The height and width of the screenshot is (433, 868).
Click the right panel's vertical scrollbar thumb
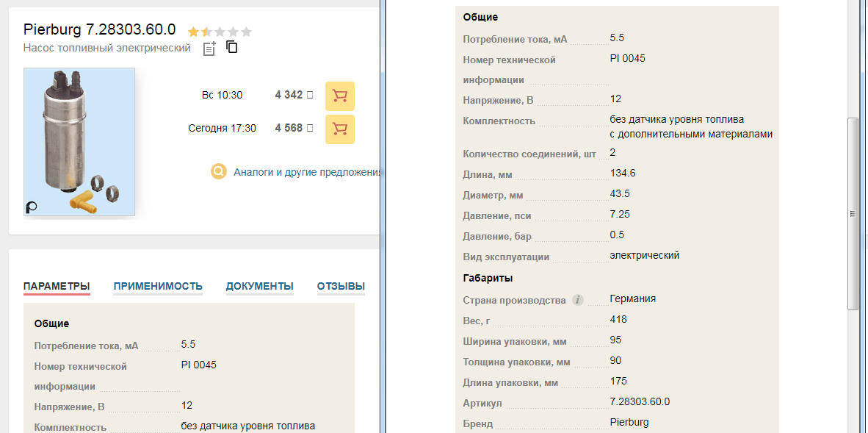[x=853, y=213]
